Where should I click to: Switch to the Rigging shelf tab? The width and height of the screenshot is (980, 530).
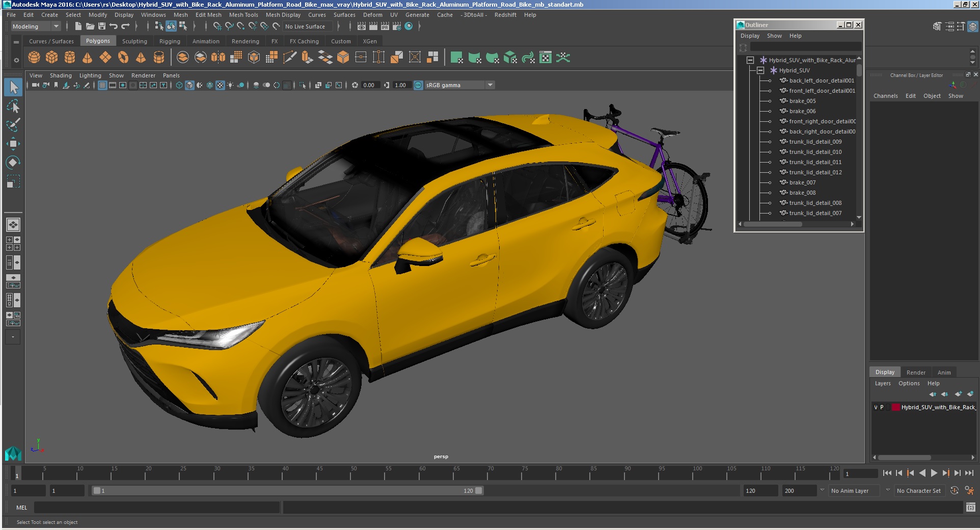coord(170,41)
